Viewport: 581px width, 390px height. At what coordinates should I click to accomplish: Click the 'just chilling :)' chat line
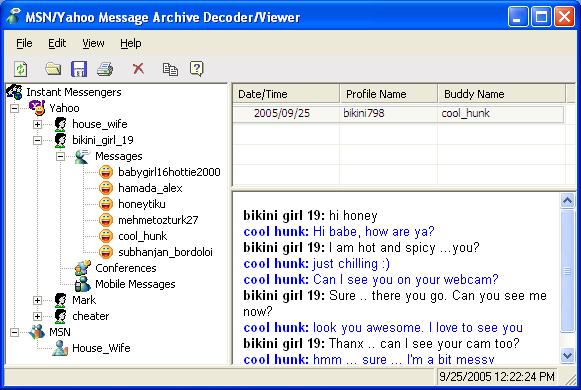coord(317,264)
